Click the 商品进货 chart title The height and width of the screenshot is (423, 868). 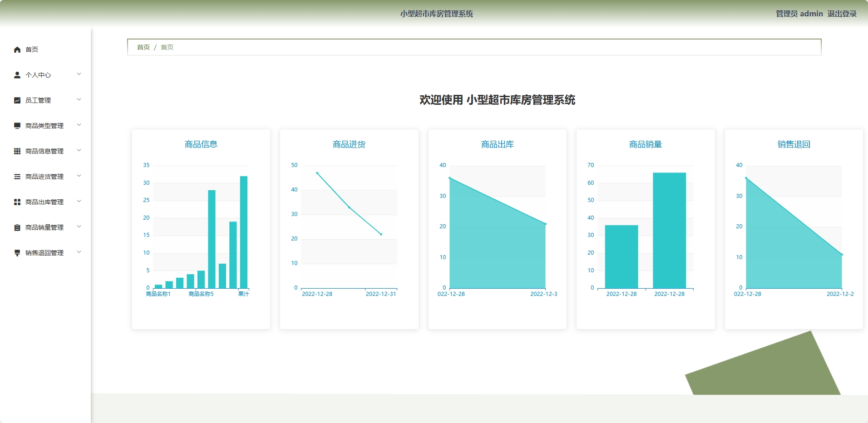click(x=349, y=144)
